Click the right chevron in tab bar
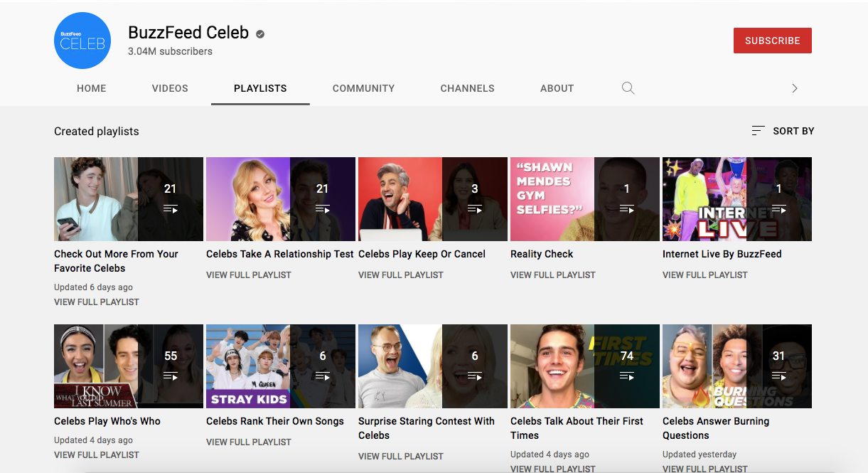 coord(795,88)
